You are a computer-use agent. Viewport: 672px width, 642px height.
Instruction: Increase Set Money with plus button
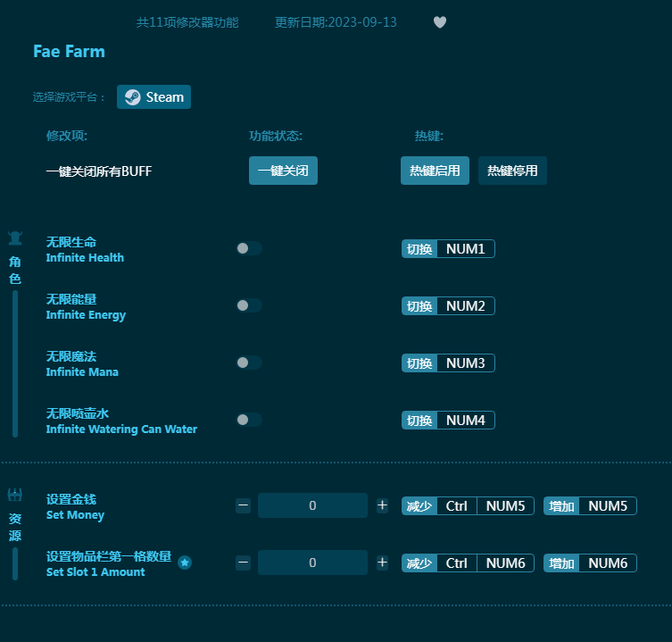click(x=382, y=505)
